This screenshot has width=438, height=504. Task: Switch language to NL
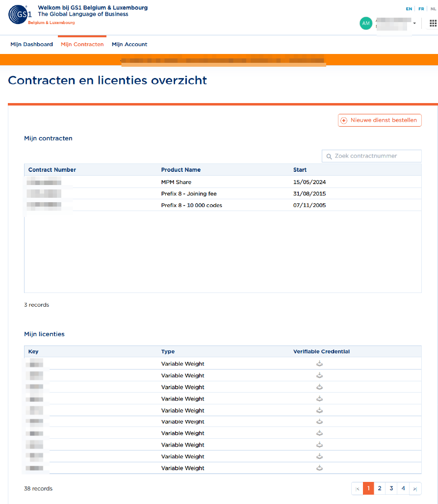click(x=433, y=9)
